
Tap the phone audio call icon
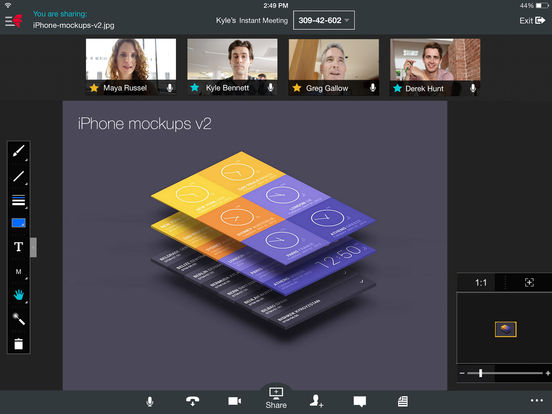(x=192, y=401)
